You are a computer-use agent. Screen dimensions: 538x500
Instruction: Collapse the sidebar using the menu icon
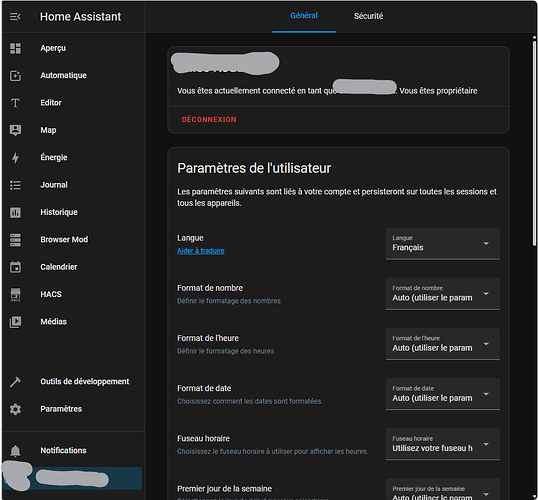tap(15, 16)
